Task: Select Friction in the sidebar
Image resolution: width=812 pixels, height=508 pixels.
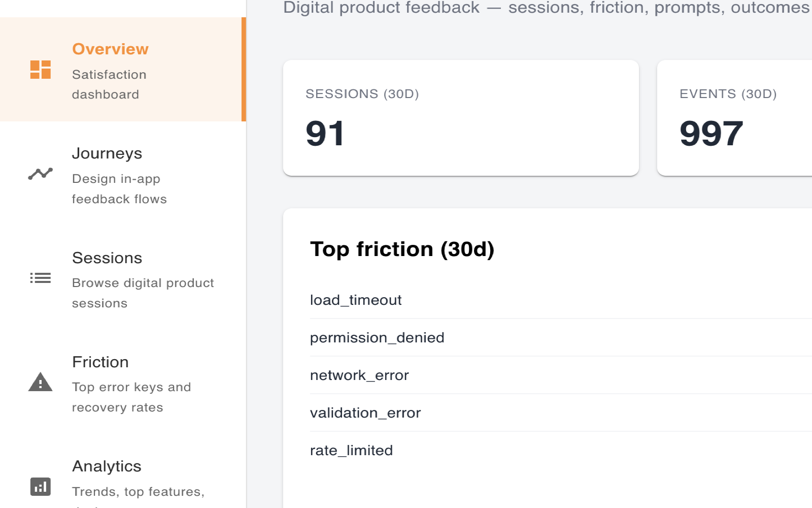Action: 122,382
